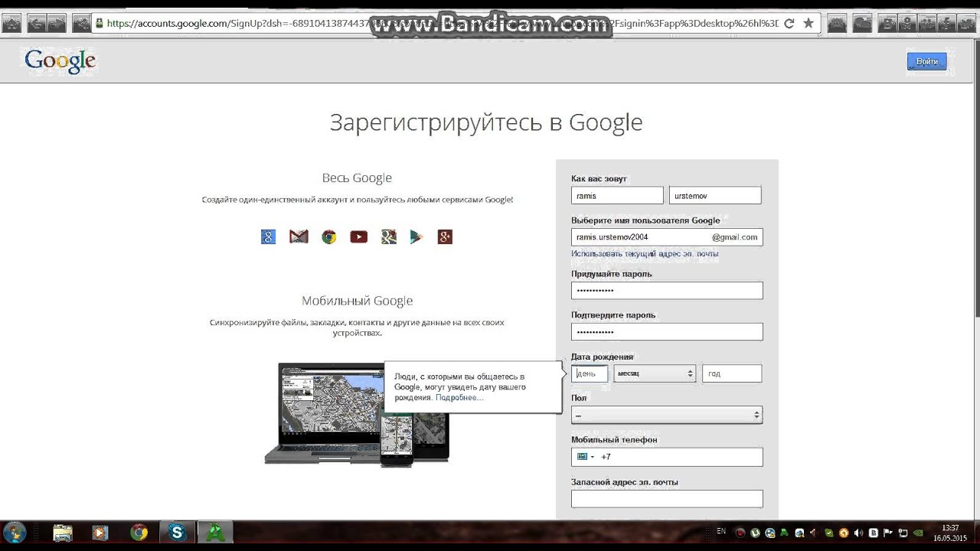
Task: Click the 'Как вас зовут' label
Action: [599, 179]
